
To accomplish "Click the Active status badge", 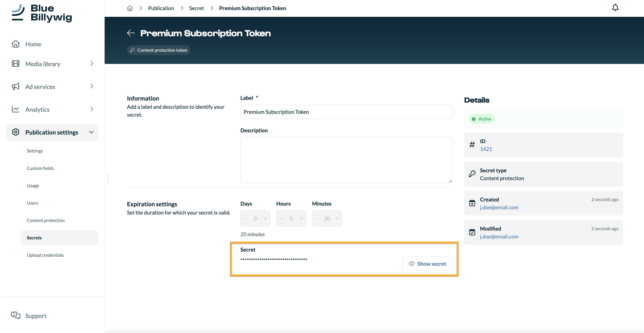I will click(482, 119).
